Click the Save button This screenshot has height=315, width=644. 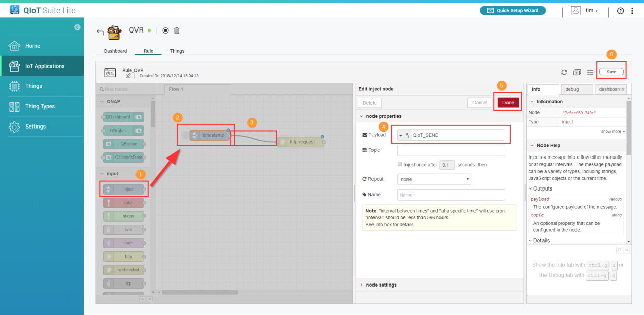point(612,72)
